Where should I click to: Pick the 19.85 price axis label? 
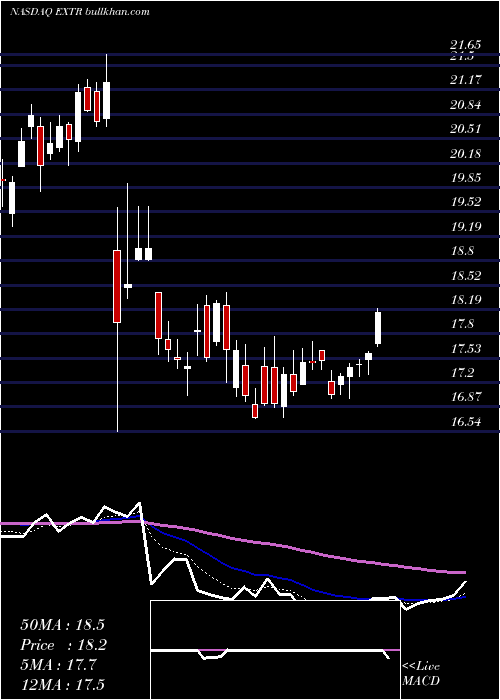point(466,178)
